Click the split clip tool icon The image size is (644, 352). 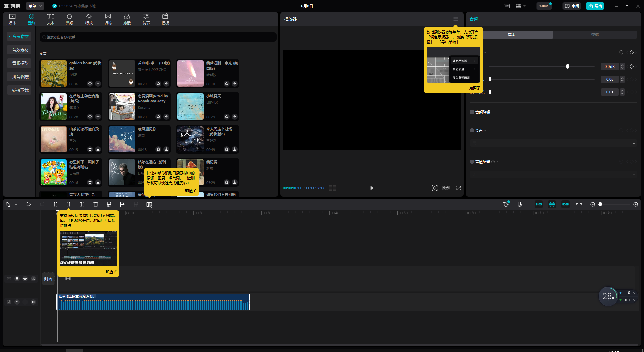tap(55, 204)
